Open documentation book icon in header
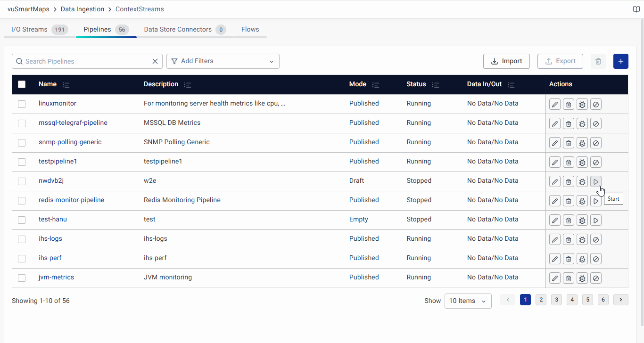Viewport: 644px width, 343px height. click(x=636, y=9)
